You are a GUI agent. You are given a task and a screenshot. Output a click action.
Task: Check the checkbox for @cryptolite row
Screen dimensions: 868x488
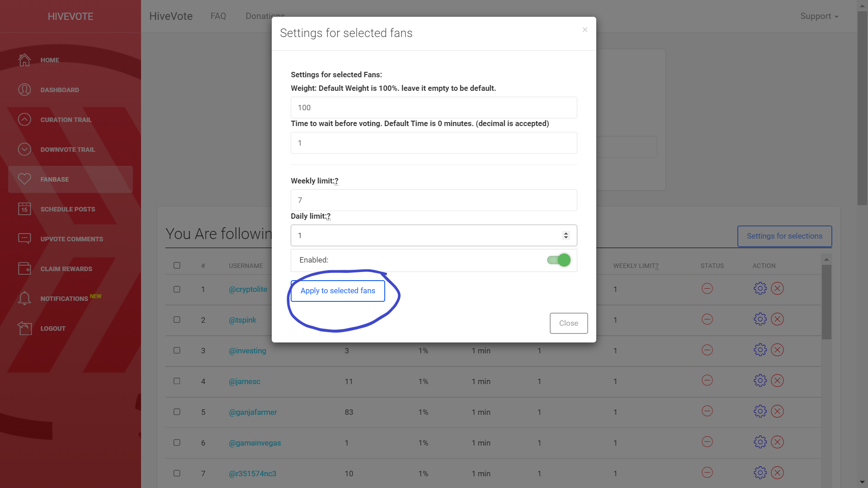177,289
